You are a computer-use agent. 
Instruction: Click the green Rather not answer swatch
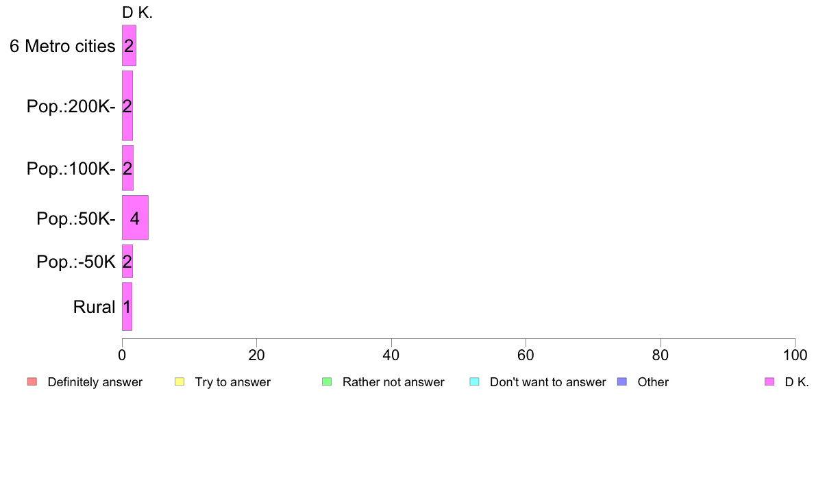[327, 381]
